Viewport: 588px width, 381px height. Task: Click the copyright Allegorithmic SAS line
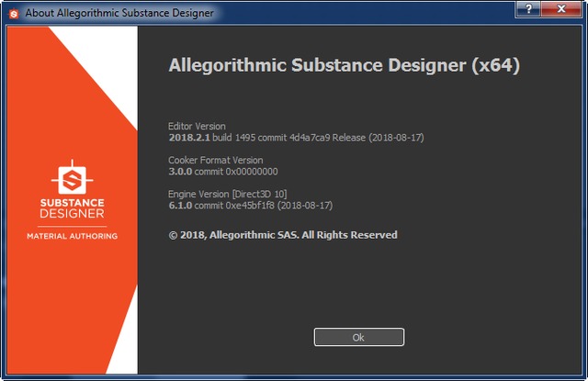click(x=283, y=235)
